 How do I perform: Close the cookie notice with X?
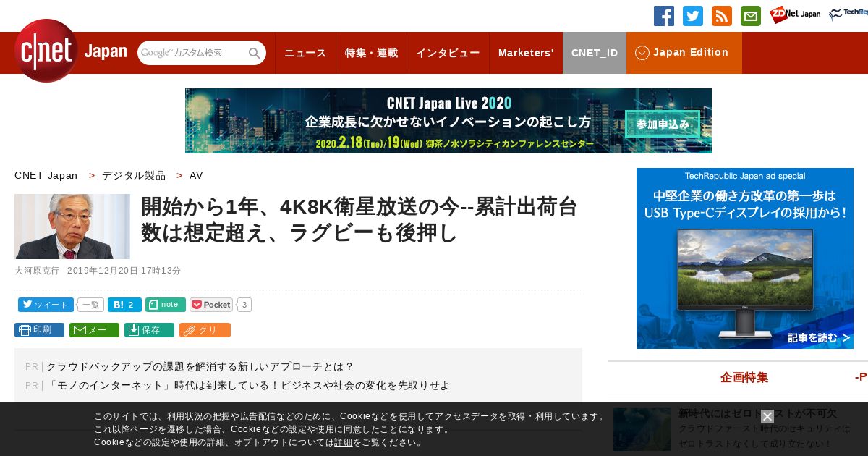767,416
